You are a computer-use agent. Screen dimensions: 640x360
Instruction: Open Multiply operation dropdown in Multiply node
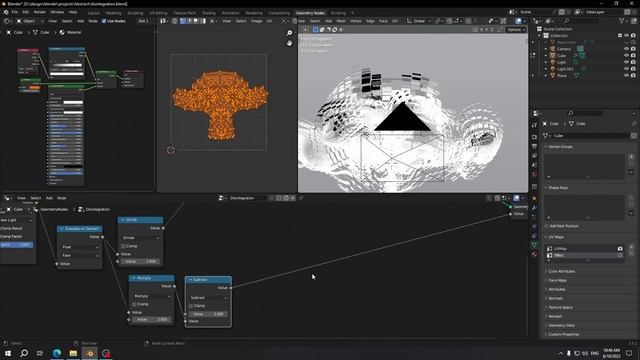click(x=151, y=296)
